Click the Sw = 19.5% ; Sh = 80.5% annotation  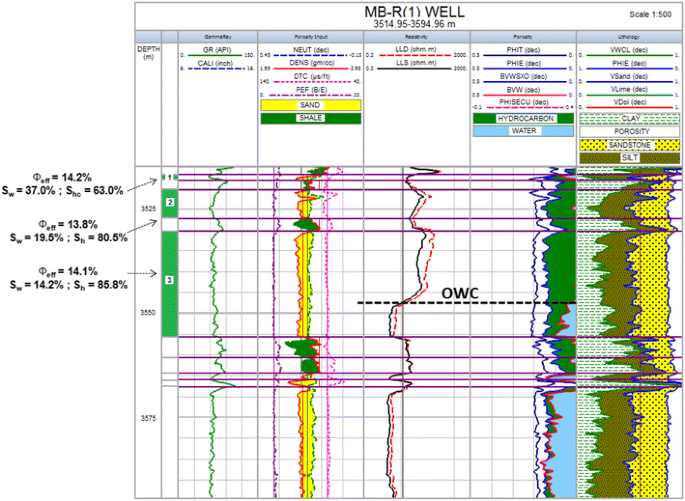[69, 238]
